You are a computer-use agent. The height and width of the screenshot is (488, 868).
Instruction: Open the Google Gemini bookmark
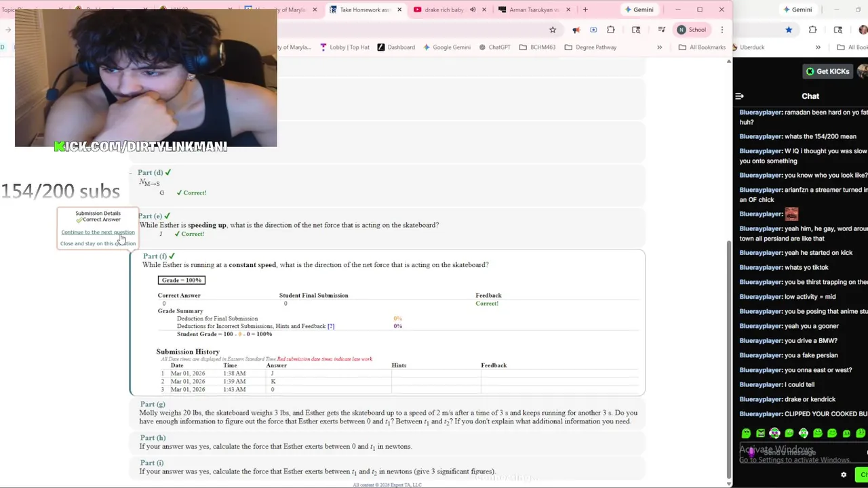(447, 47)
